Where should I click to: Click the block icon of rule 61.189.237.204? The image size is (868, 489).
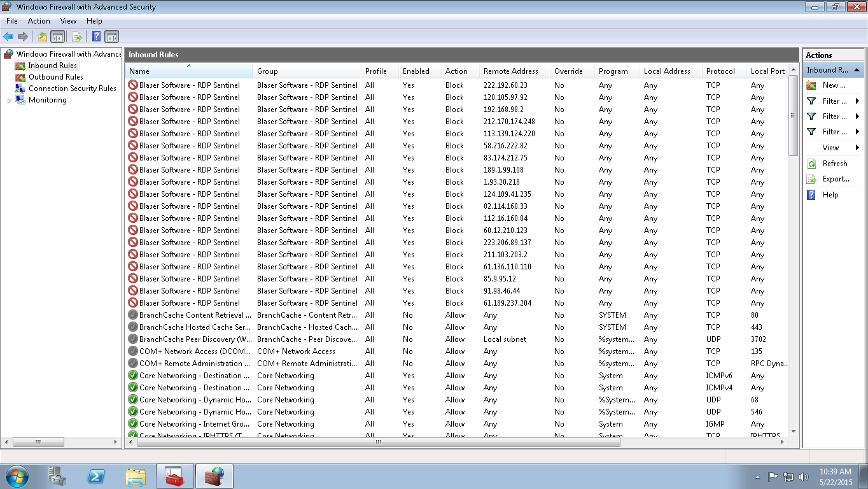tap(133, 302)
